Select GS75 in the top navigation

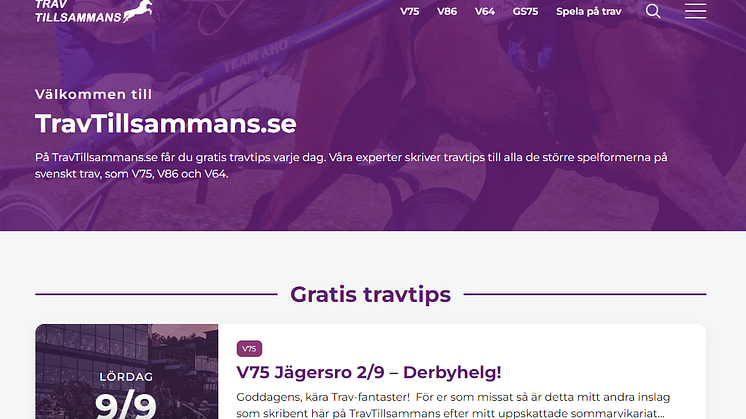[x=525, y=11]
